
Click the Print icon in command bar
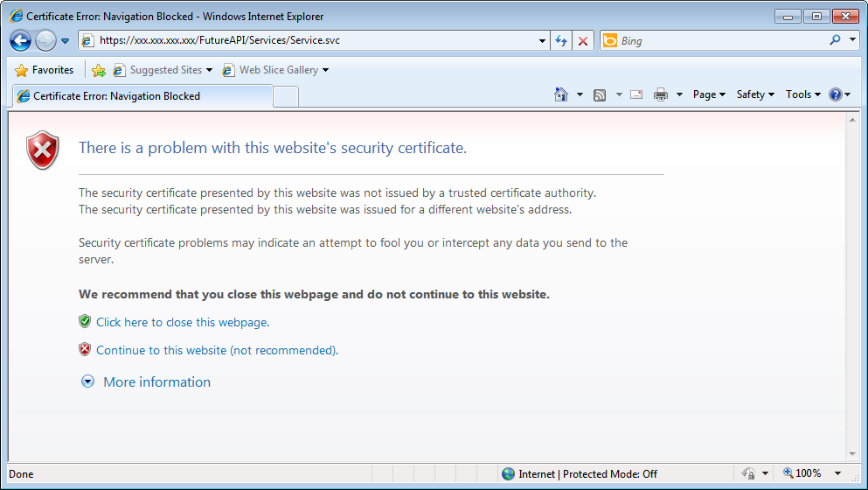coord(661,94)
